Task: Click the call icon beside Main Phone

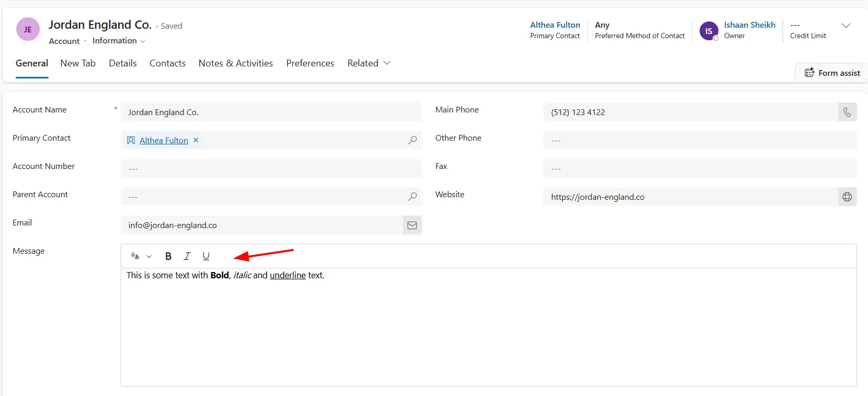Action: tap(847, 112)
